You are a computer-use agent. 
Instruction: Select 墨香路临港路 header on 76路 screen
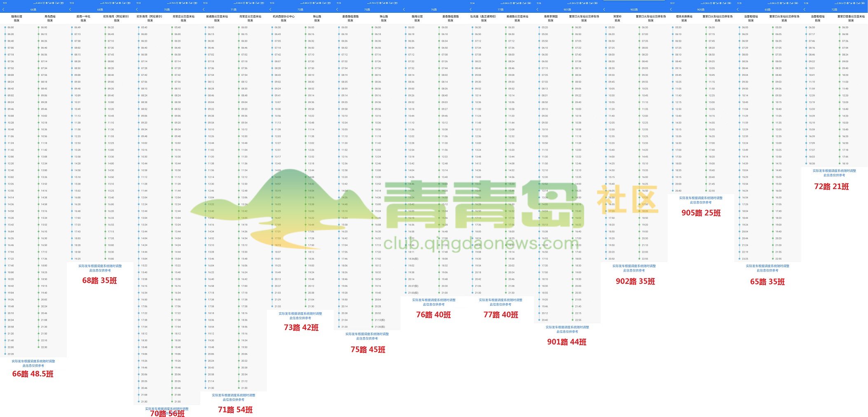(450, 19)
